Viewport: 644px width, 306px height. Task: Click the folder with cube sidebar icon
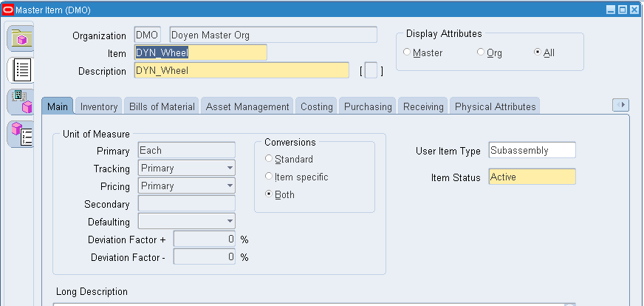(21, 38)
